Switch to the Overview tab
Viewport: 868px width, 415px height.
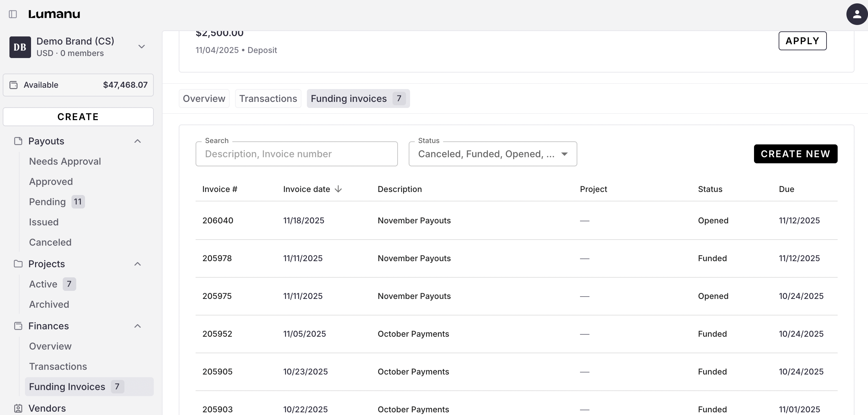coord(204,99)
